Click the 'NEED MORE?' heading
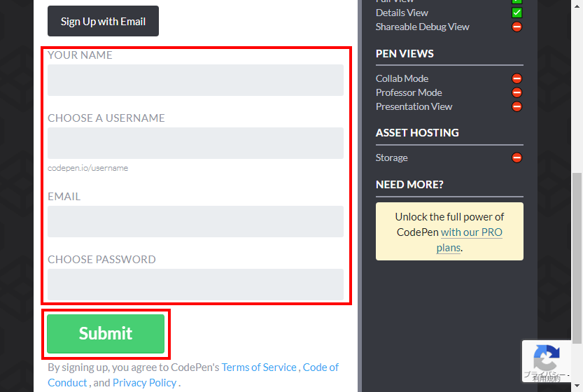Image resolution: width=583 pixels, height=392 pixels. [409, 185]
